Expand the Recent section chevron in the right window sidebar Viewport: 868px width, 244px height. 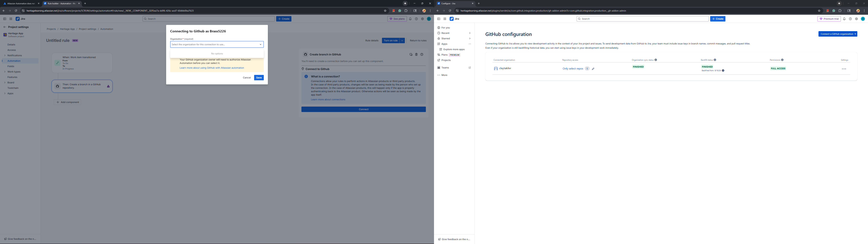(x=470, y=33)
